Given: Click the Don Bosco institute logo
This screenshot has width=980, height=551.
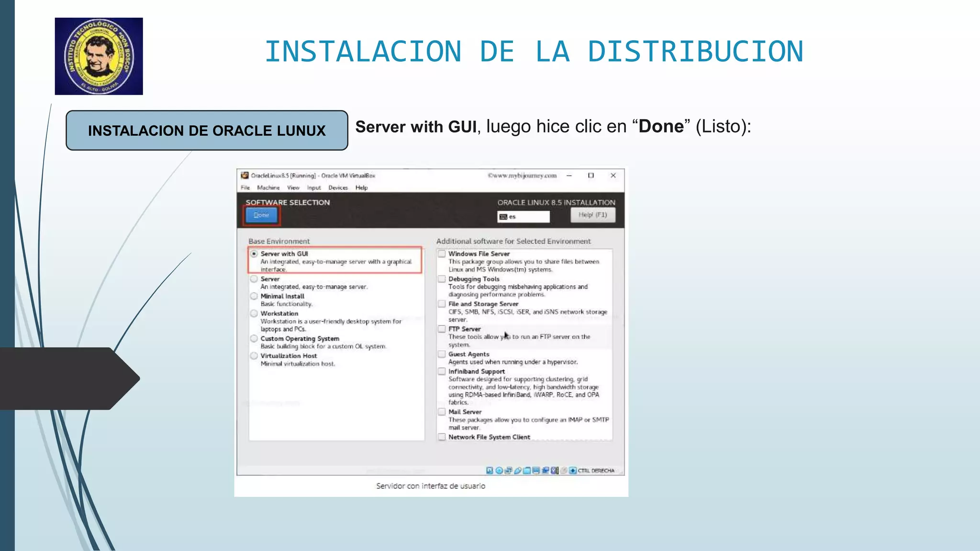Looking at the screenshot, I should (99, 56).
